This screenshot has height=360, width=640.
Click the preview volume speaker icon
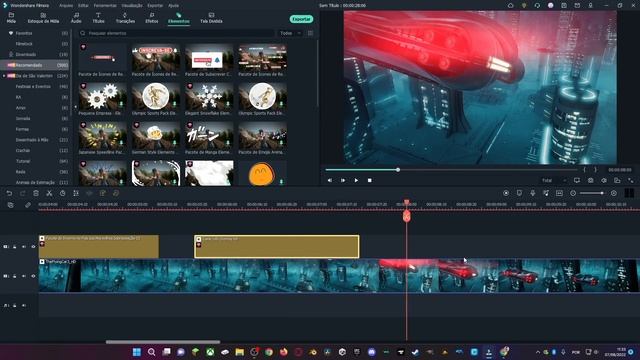tap(604, 180)
